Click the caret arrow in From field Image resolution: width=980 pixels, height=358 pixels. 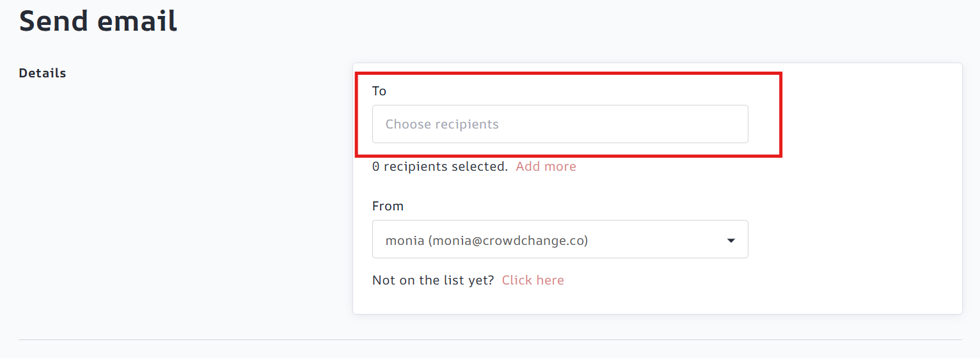[x=731, y=241]
